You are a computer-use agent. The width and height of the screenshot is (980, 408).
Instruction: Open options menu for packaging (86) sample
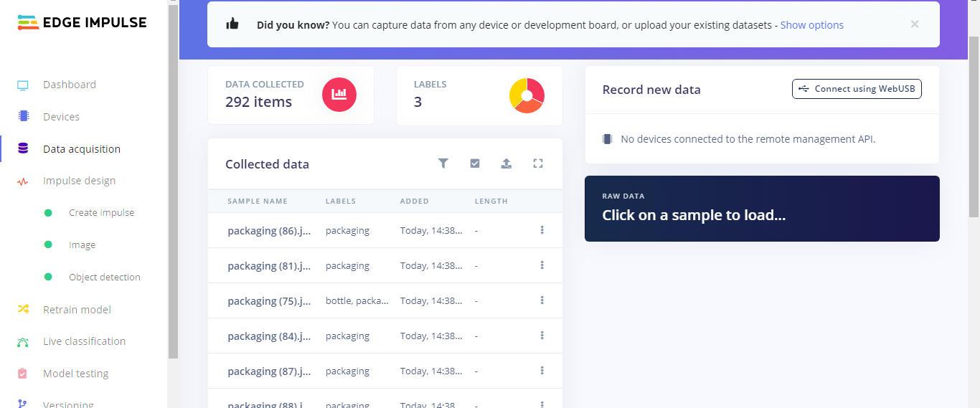[x=542, y=230]
